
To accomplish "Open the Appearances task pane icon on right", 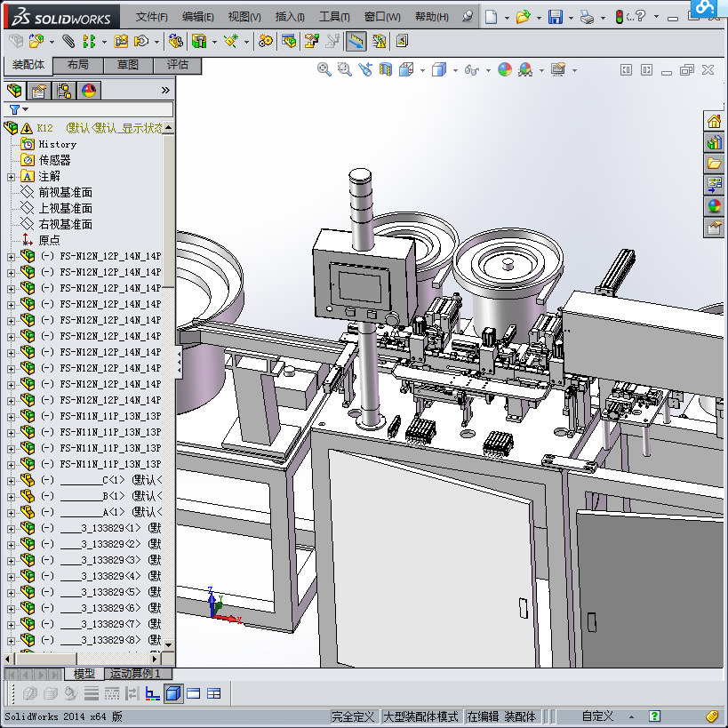I will (714, 205).
